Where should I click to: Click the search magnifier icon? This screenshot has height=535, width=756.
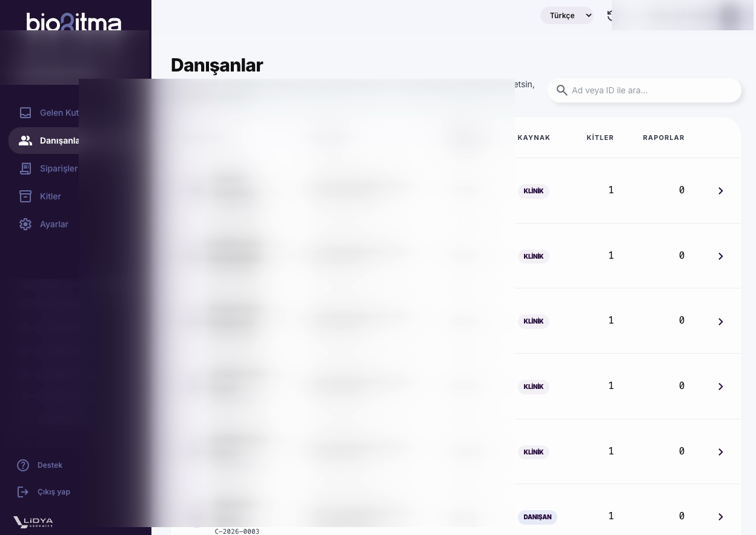coord(562,90)
